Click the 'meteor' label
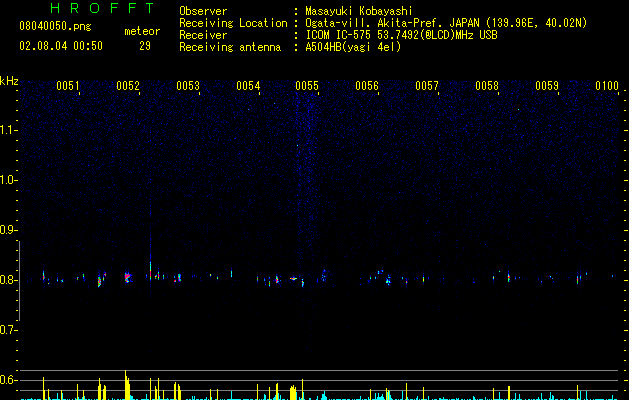Viewport: 629px width, 400px height. pyautogui.click(x=142, y=31)
